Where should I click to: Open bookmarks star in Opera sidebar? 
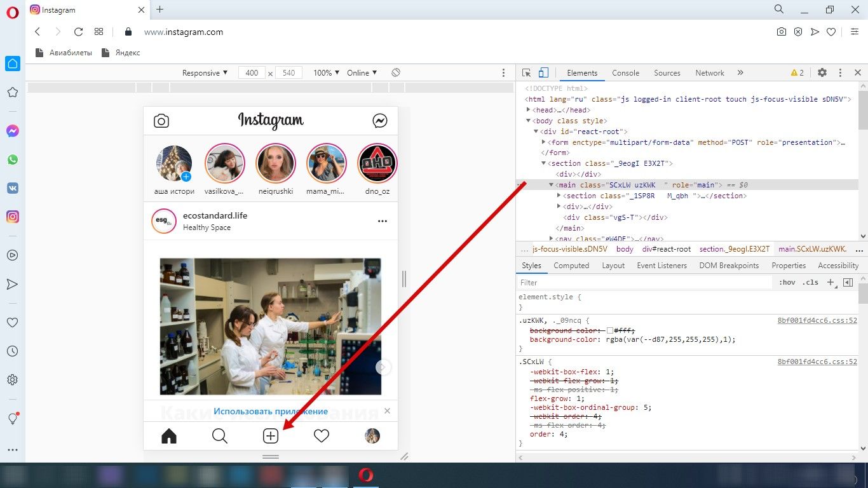(12, 92)
